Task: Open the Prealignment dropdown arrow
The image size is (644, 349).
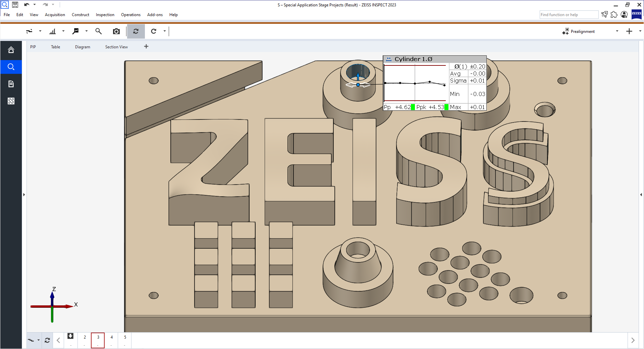Action: tap(617, 31)
